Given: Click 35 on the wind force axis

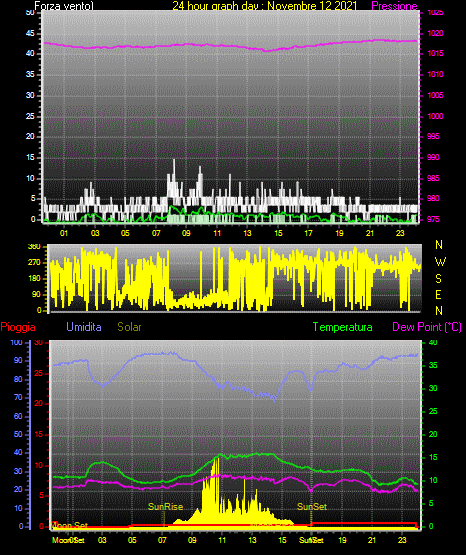Looking at the screenshot, I should click(30, 74).
